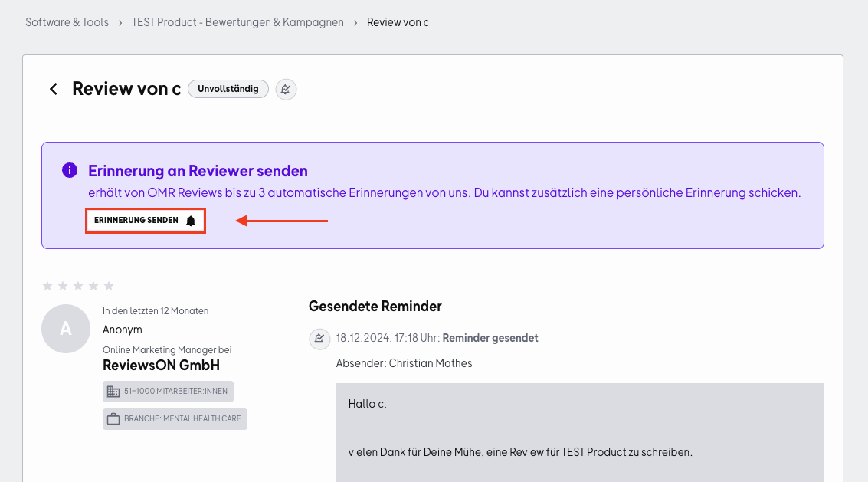Viewport: 868px width, 482px height.
Task: Click the third rating star
Action: pyautogui.click(x=78, y=286)
